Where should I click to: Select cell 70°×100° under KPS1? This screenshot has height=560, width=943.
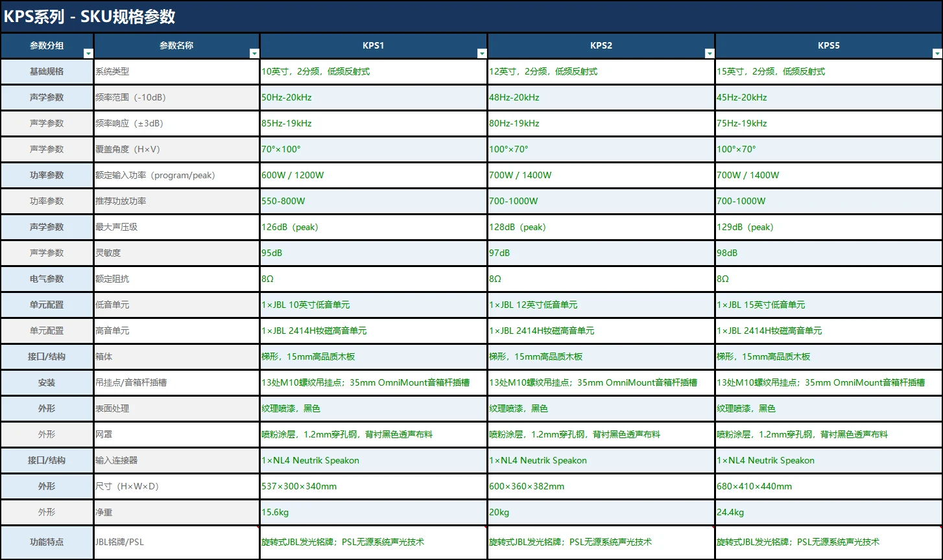click(x=374, y=150)
